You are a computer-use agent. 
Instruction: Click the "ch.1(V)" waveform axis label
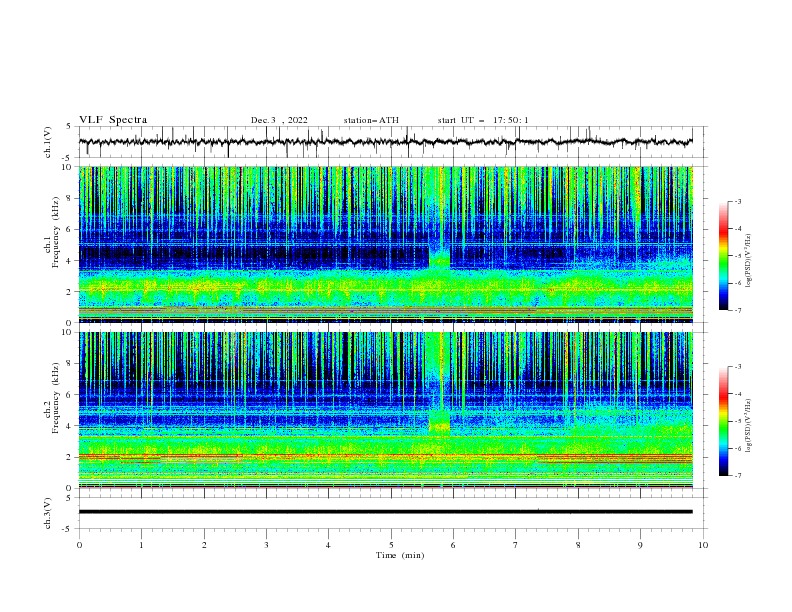click(x=48, y=142)
